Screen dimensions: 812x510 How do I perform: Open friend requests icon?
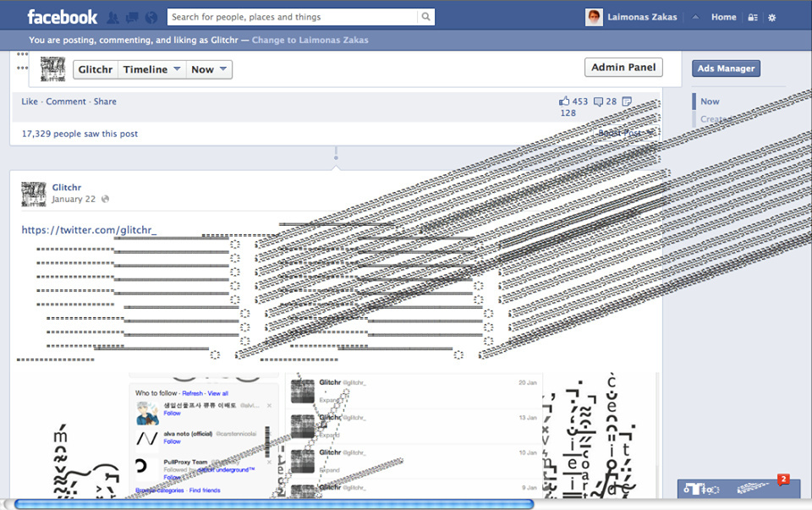[x=112, y=17]
